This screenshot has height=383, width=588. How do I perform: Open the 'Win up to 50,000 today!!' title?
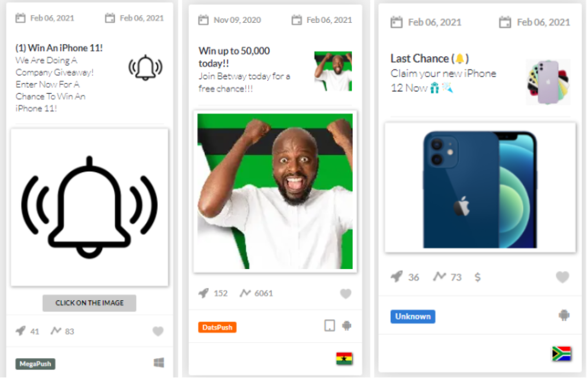point(234,57)
